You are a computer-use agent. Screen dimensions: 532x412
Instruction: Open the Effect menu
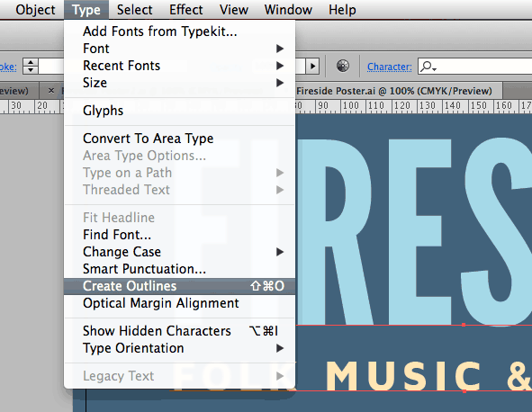point(186,10)
